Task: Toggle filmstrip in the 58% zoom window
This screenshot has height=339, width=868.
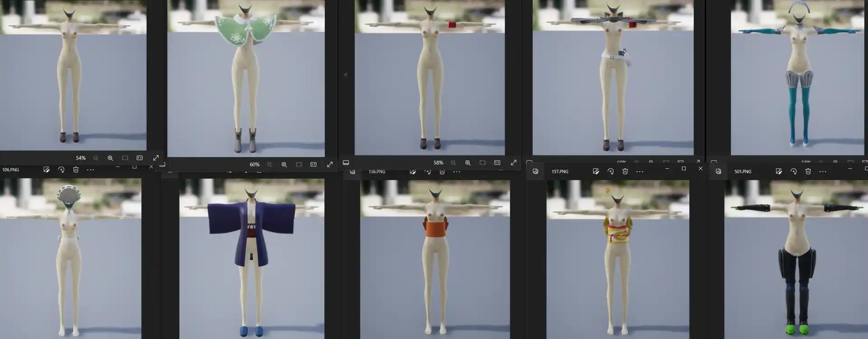Action: tap(346, 162)
